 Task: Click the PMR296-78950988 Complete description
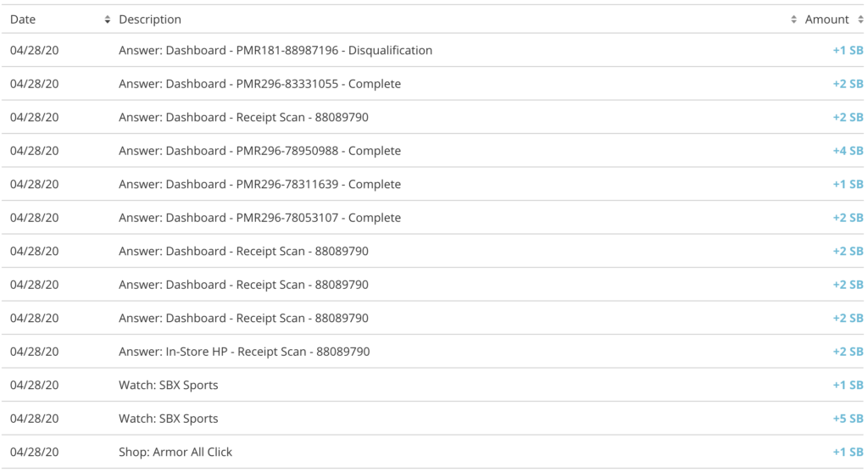(259, 151)
